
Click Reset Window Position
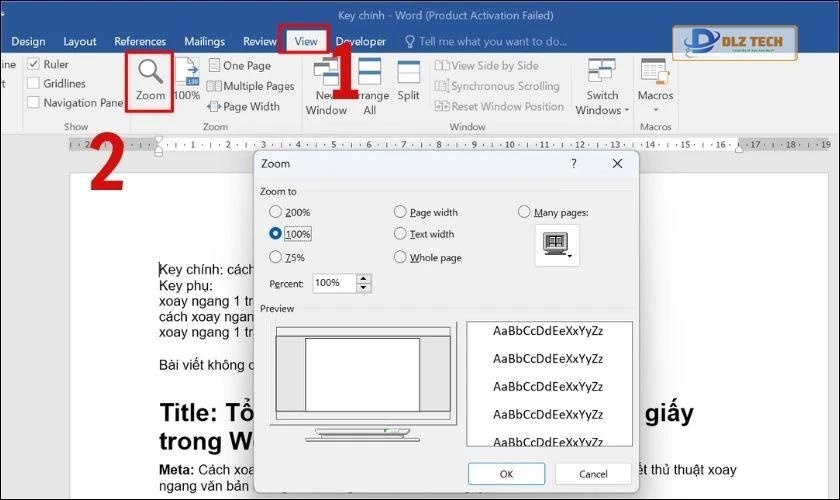[x=499, y=106]
